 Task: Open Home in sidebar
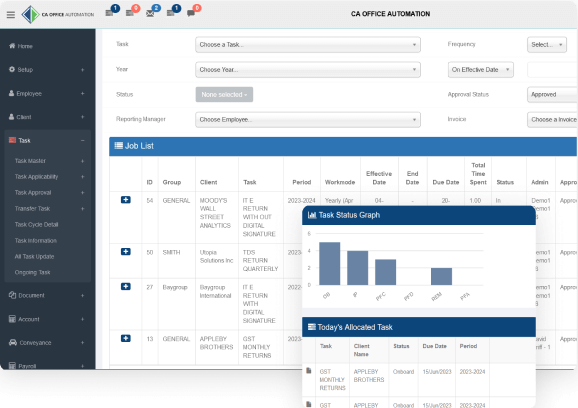pyautogui.click(x=25, y=46)
